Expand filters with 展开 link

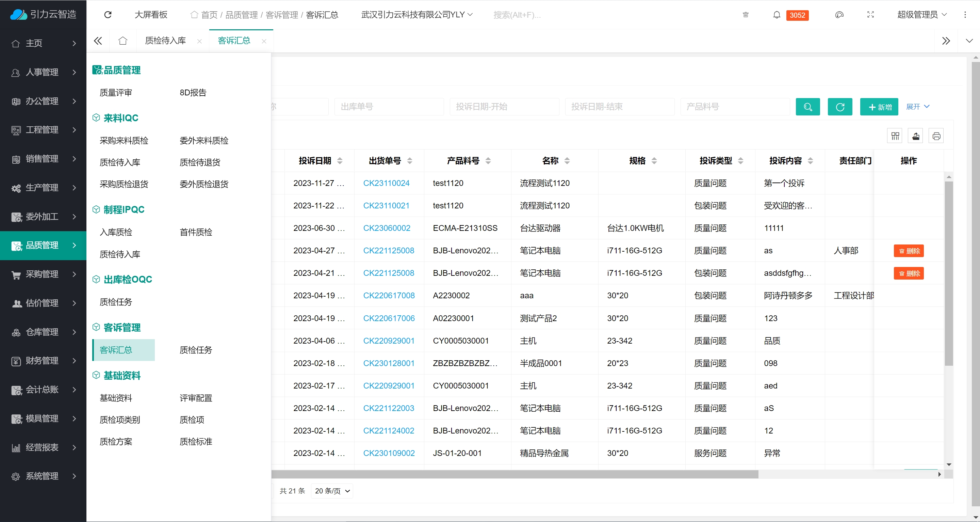917,107
